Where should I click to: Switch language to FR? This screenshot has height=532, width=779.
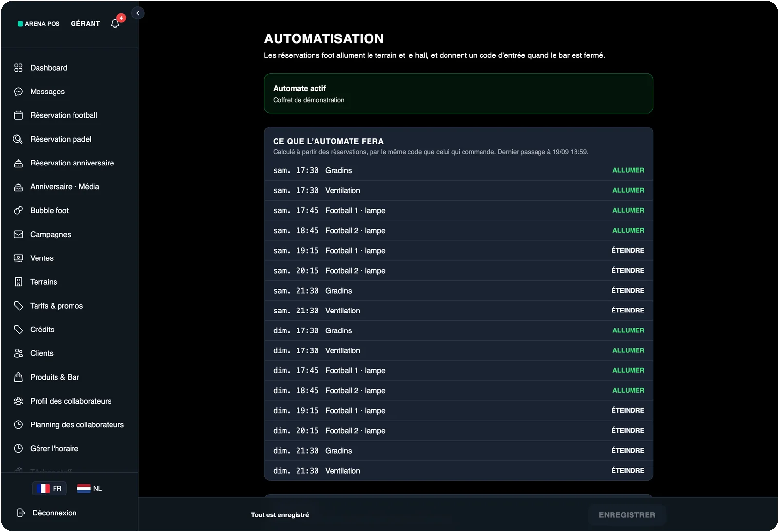point(49,488)
